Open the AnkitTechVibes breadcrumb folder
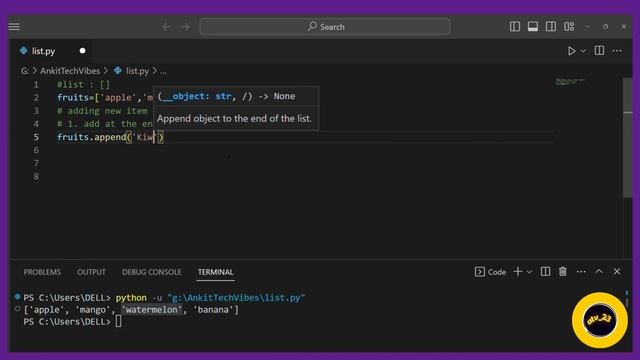The width and height of the screenshot is (640, 360). (x=70, y=71)
